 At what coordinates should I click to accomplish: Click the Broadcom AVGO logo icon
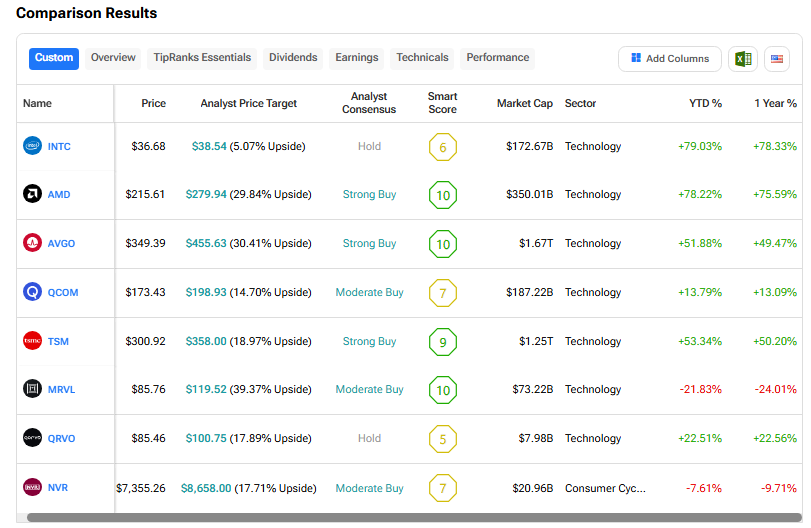pos(32,243)
